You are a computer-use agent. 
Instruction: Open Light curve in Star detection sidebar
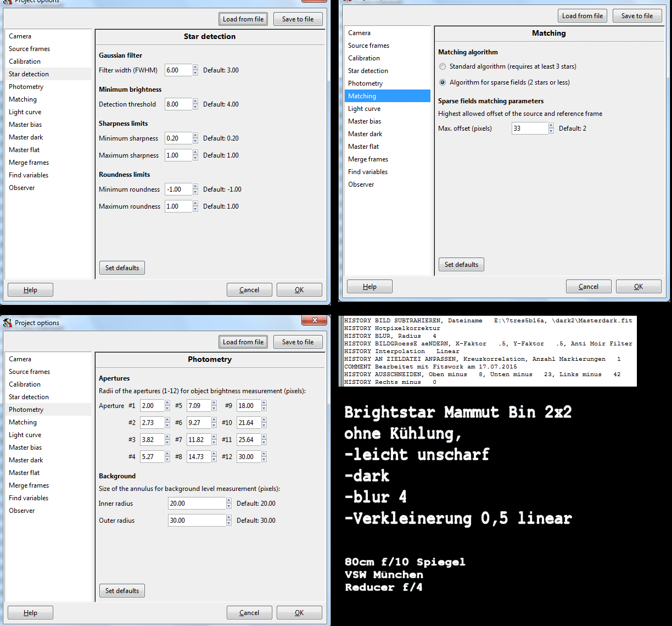(x=25, y=112)
